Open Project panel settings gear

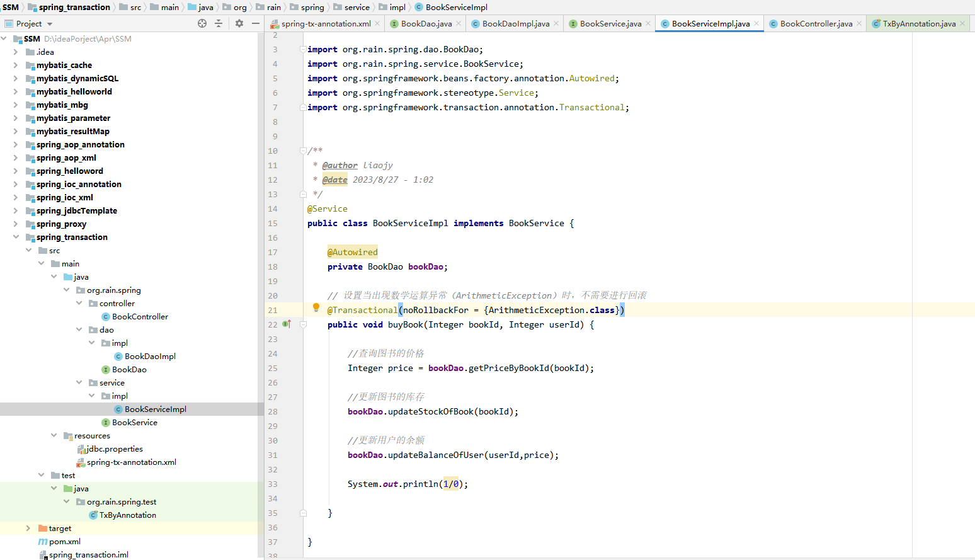pos(239,23)
